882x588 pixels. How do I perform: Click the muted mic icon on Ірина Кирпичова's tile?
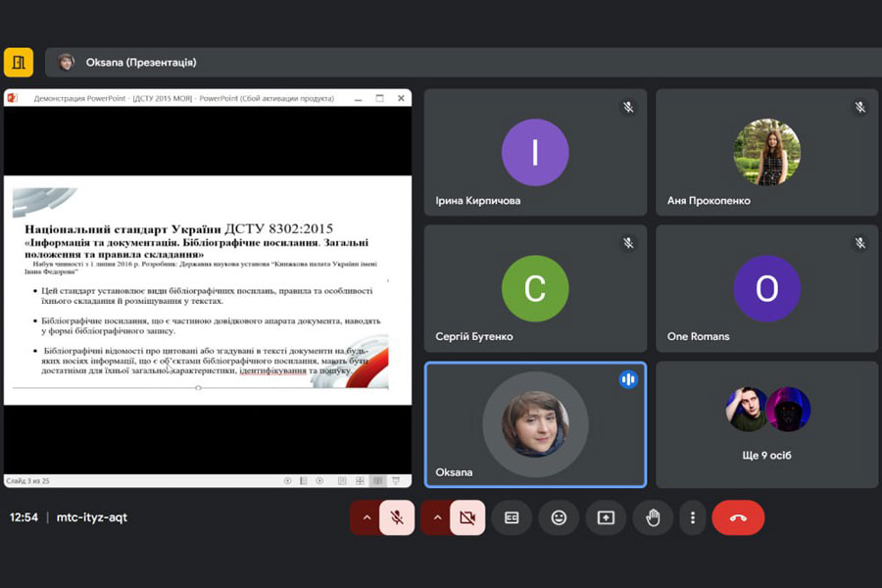tap(628, 107)
